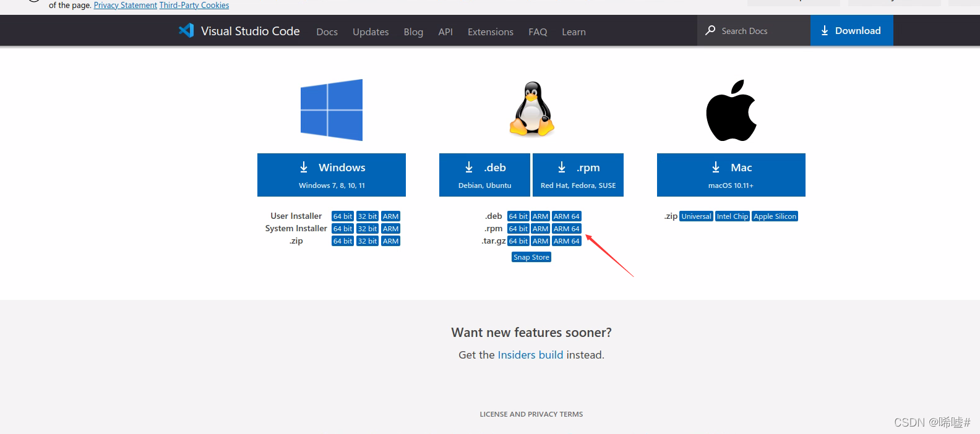
Task: Download the .deb Debian, Ubuntu package
Action: (484, 175)
